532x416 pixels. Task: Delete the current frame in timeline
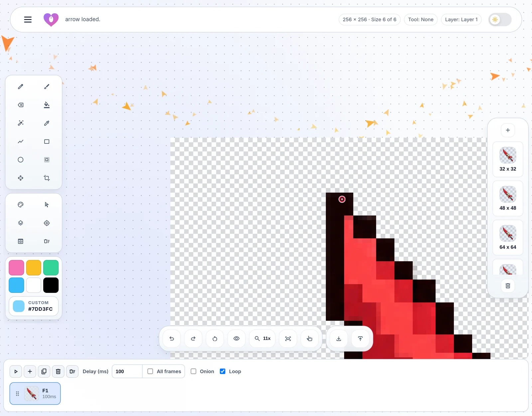(x=58, y=371)
